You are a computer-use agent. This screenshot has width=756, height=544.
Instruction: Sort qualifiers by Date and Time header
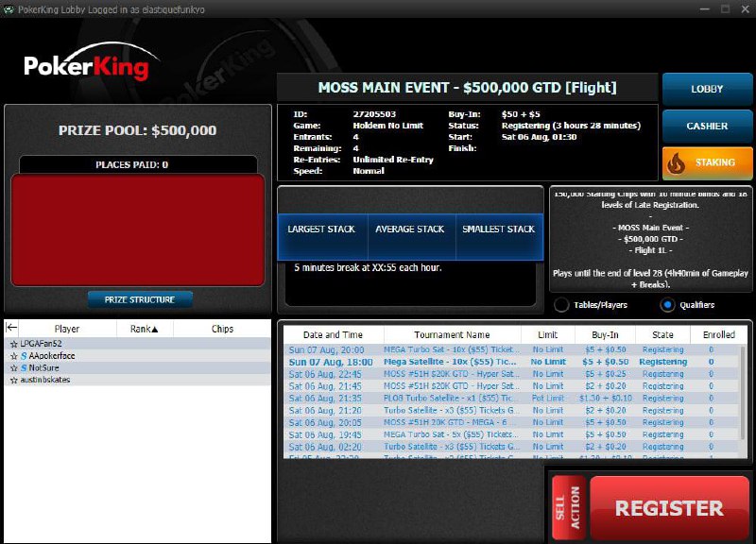pyautogui.click(x=334, y=334)
